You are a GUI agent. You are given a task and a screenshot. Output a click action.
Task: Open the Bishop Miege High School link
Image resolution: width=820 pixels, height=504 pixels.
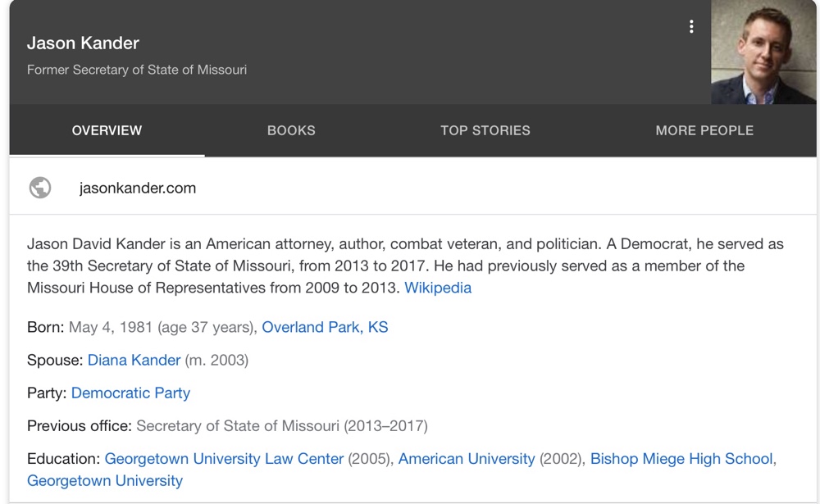coord(681,458)
